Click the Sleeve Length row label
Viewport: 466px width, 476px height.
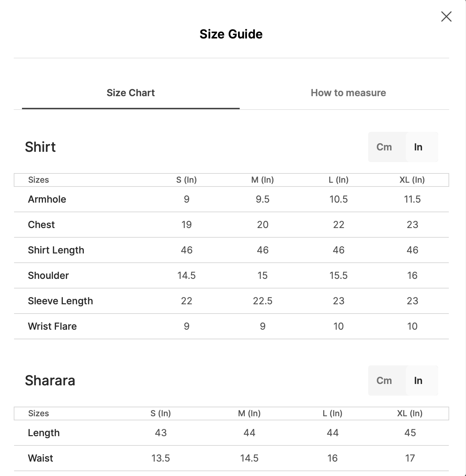coord(60,301)
